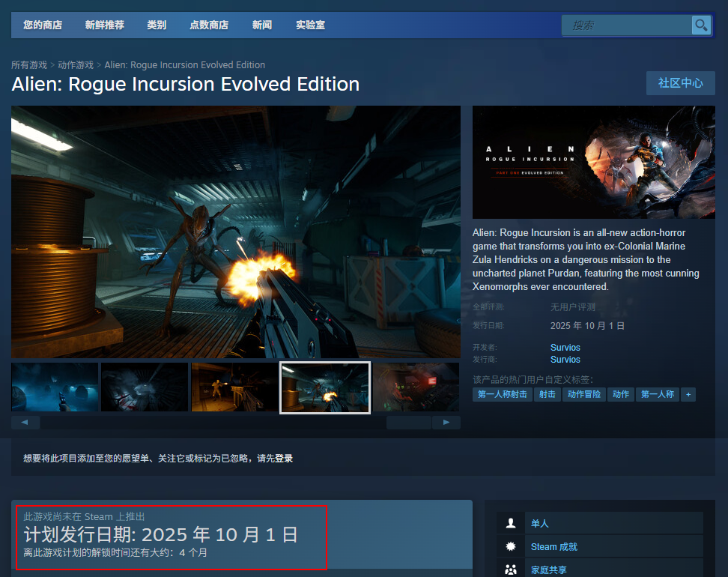Screen dimensions: 728x577
Task: Open the 类别 menu
Action: coord(157,25)
